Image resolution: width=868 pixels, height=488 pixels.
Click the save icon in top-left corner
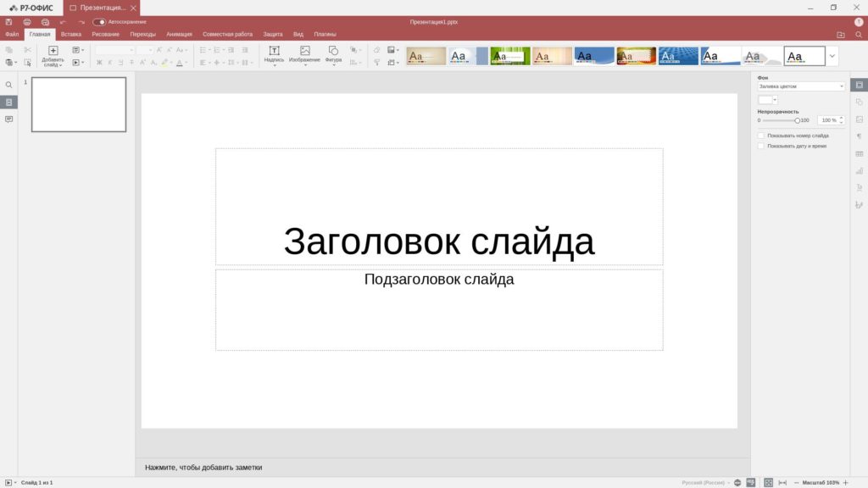pyautogui.click(x=8, y=22)
